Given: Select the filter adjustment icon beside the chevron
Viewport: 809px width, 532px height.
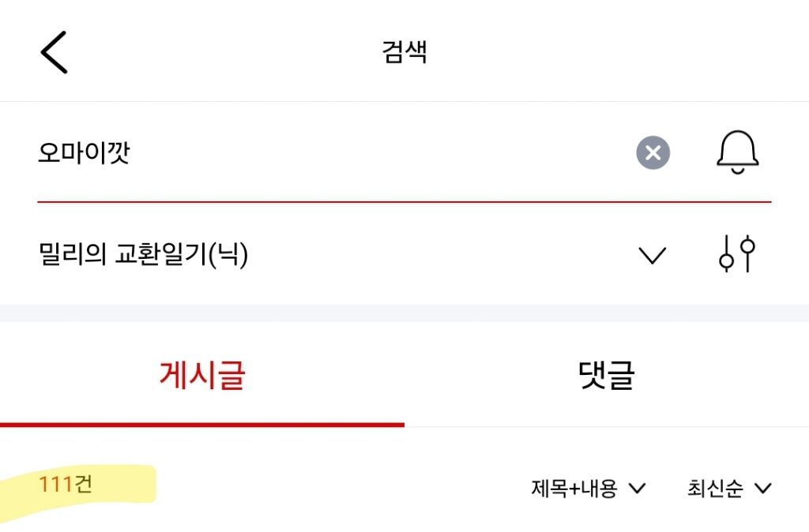Looking at the screenshot, I should click(x=738, y=254).
